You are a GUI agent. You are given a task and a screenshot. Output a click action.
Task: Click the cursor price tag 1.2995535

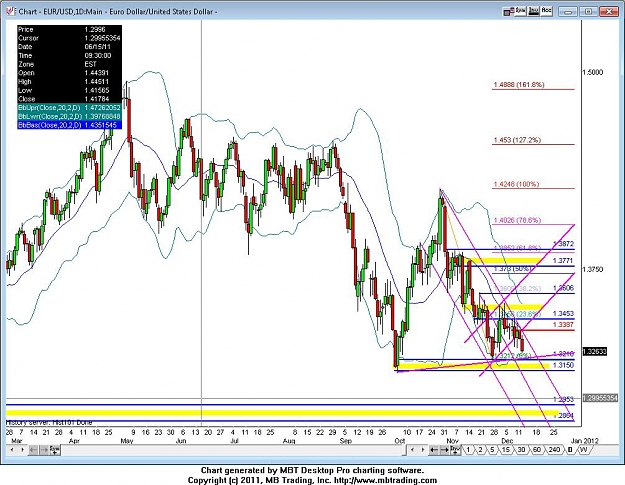601,398
